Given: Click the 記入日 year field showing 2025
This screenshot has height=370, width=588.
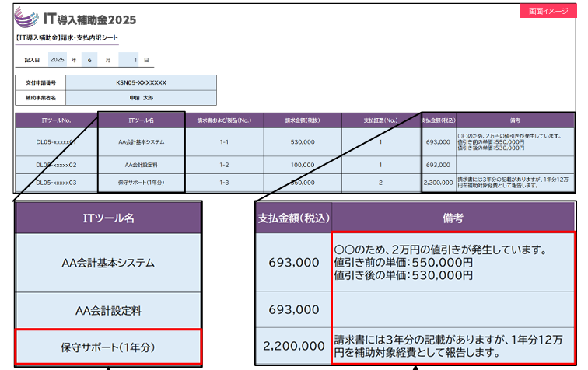Looking at the screenshot, I should [57, 59].
